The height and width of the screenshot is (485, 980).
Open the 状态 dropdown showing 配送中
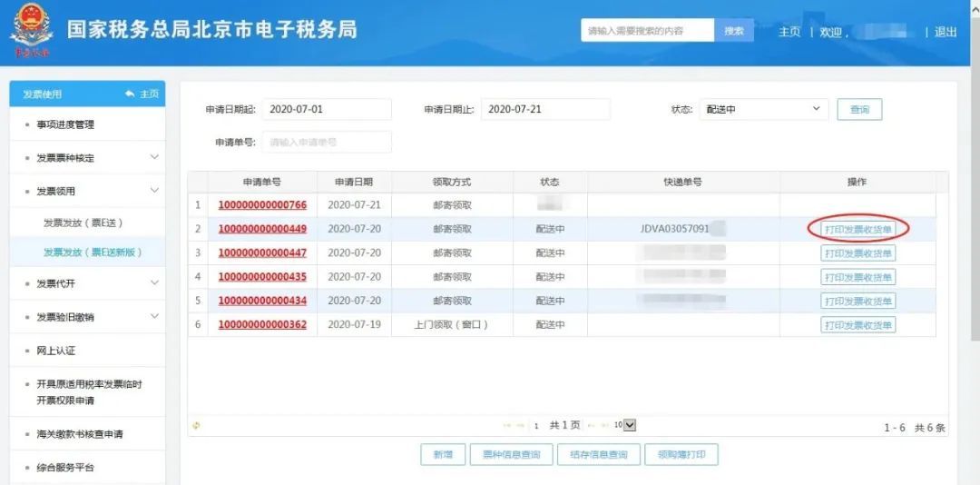tap(763, 110)
